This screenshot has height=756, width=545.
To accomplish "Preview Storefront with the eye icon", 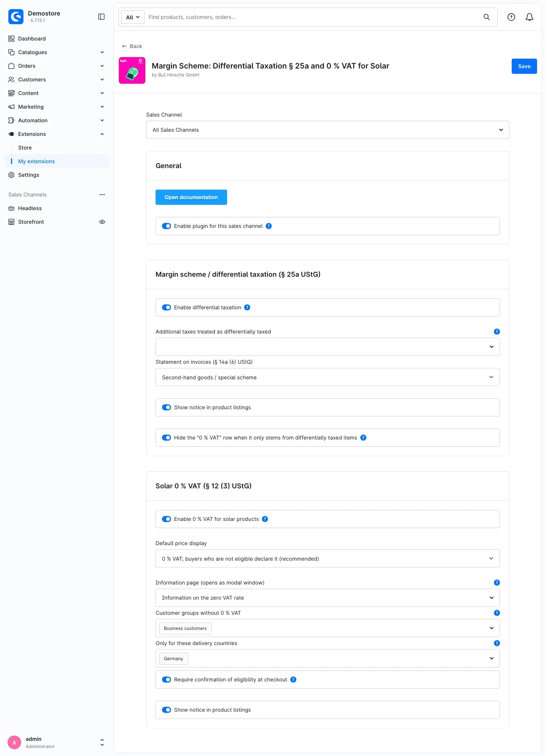I will [x=102, y=222].
